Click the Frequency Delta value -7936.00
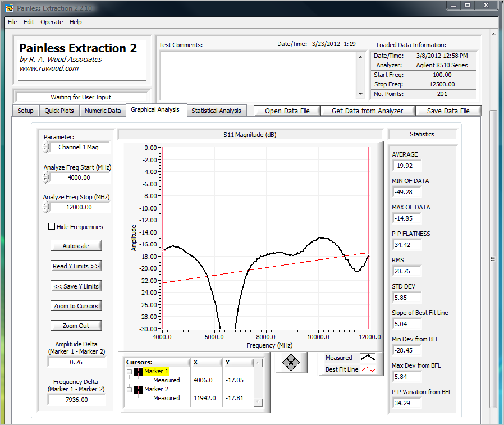The image size is (504, 425). tap(77, 400)
